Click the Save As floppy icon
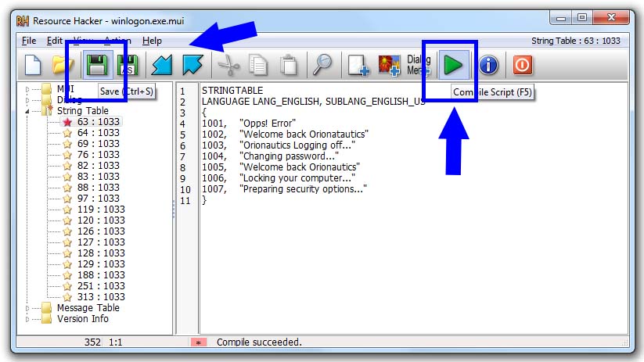This screenshot has width=644, height=362. [128, 65]
